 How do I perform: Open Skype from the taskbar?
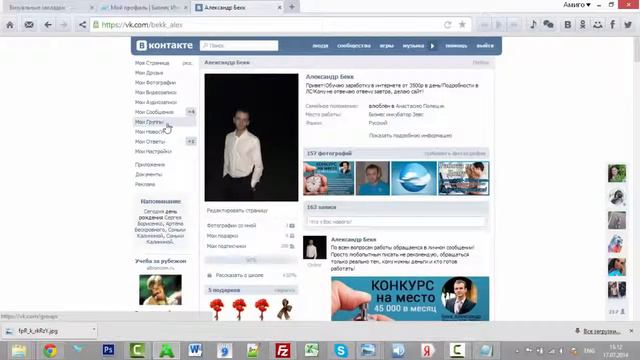click(341, 350)
